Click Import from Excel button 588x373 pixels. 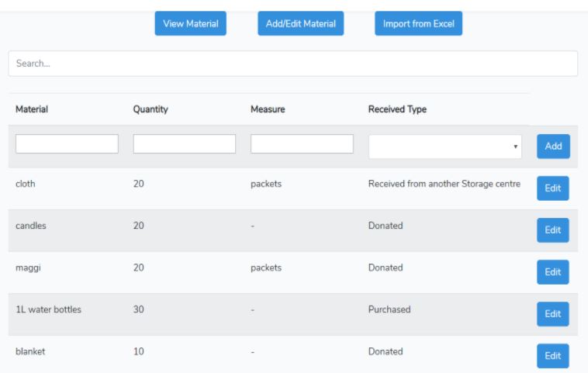[418, 23]
